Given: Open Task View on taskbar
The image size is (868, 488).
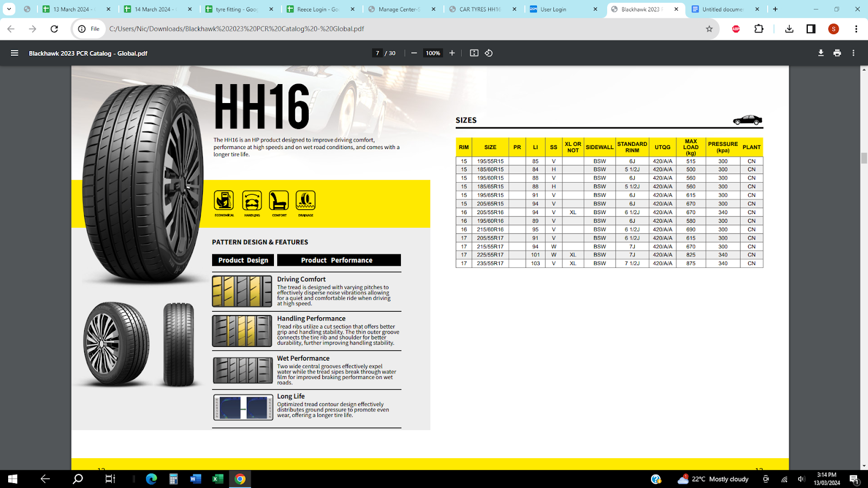Looking at the screenshot, I should [x=110, y=479].
